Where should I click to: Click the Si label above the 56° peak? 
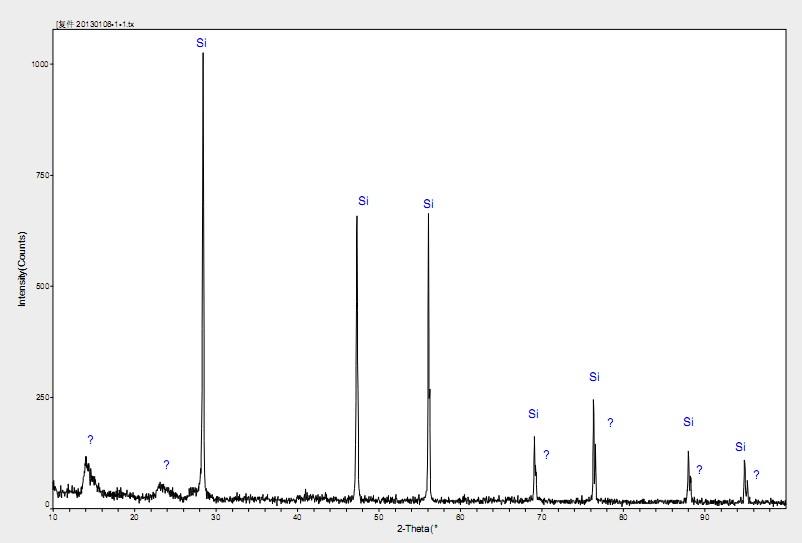[x=428, y=204]
